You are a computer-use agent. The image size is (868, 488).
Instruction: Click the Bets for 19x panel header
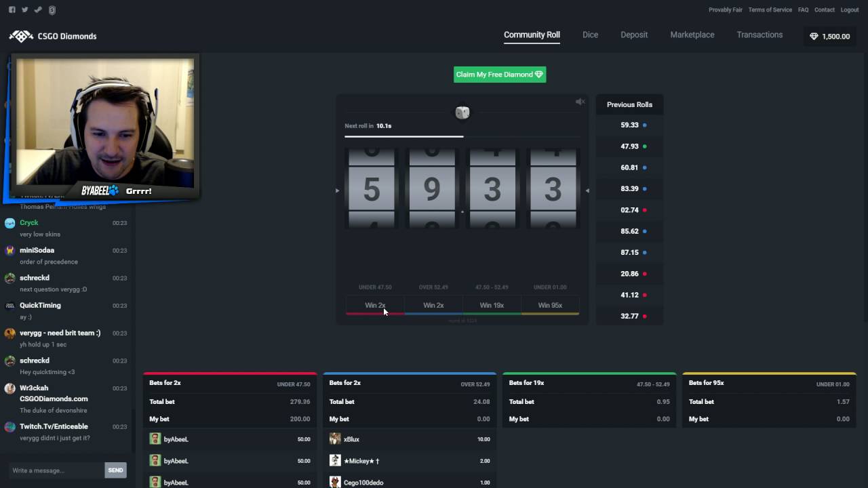[x=589, y=383]
